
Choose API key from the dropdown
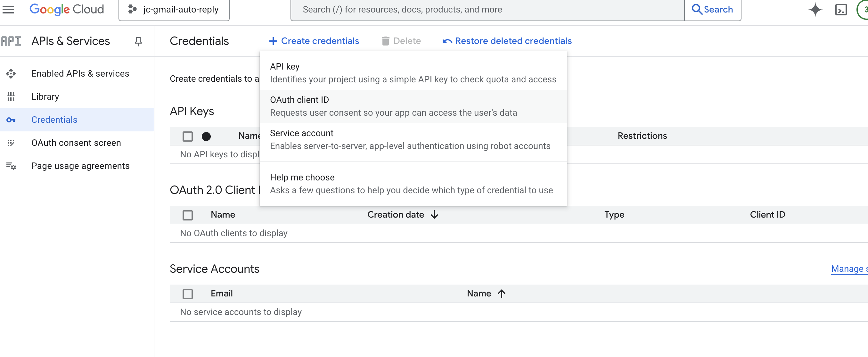click(413, 73)
